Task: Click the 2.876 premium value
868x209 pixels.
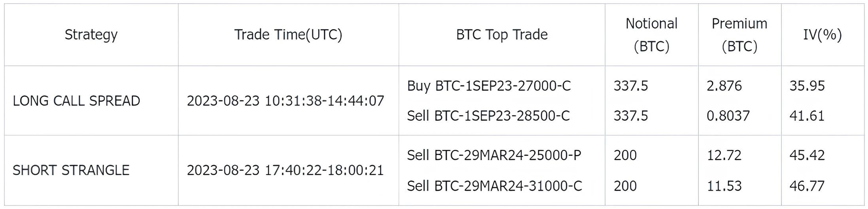Action: click(724, 86)
